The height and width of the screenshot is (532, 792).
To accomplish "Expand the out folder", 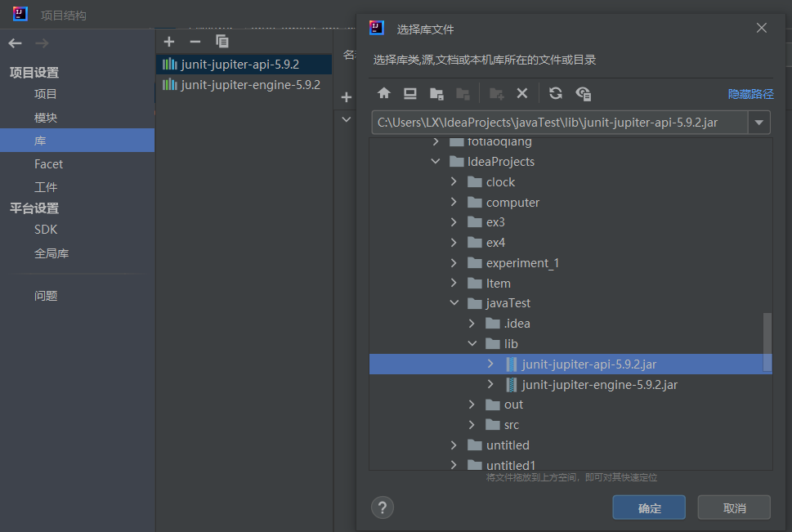I will tap(472, 405).
